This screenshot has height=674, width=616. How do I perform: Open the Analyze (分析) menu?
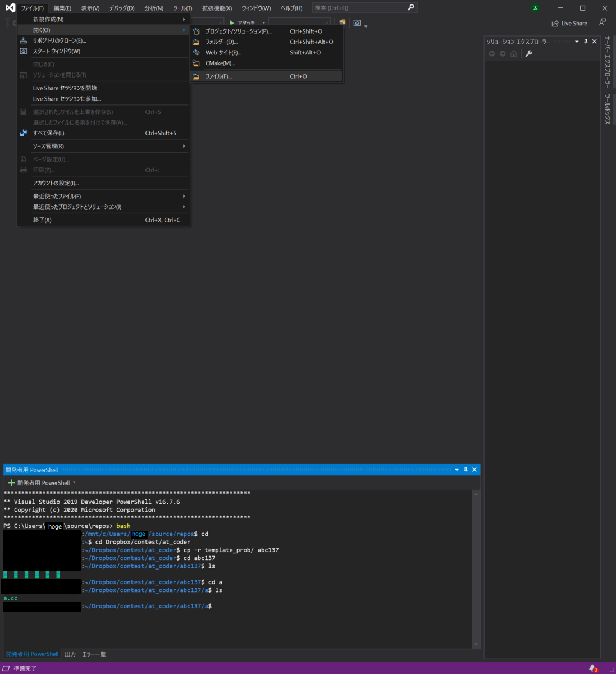click(x=154, y=8)
